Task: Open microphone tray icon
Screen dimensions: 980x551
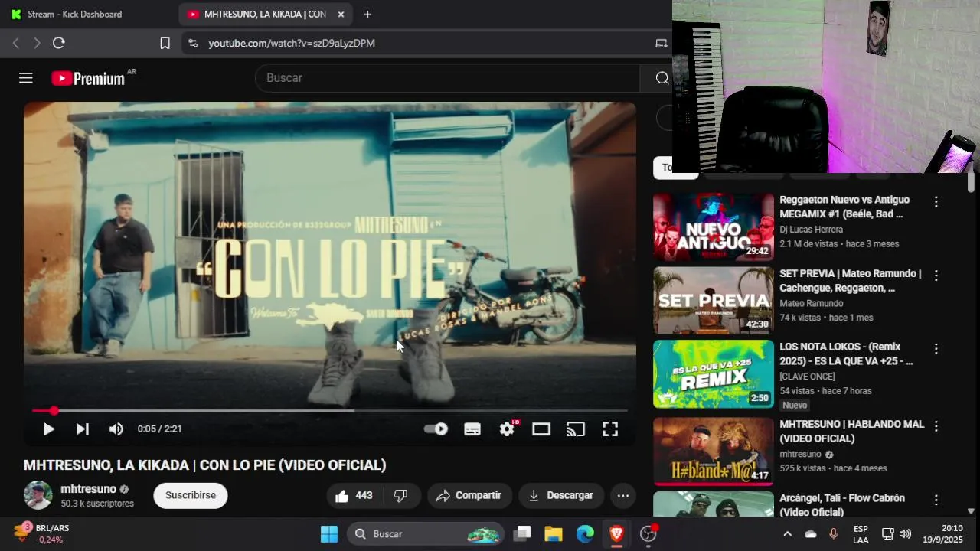Action: [x=834, y=534]
